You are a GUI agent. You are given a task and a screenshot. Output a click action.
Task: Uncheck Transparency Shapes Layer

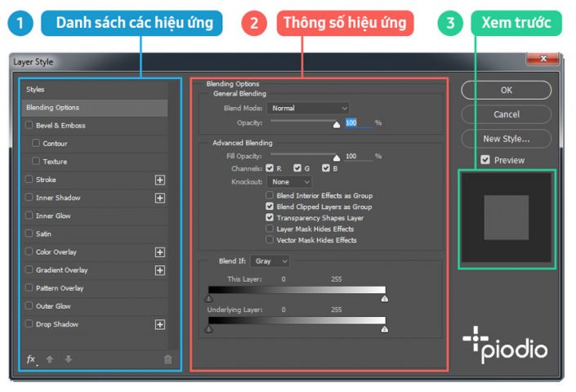pos(270,217)
